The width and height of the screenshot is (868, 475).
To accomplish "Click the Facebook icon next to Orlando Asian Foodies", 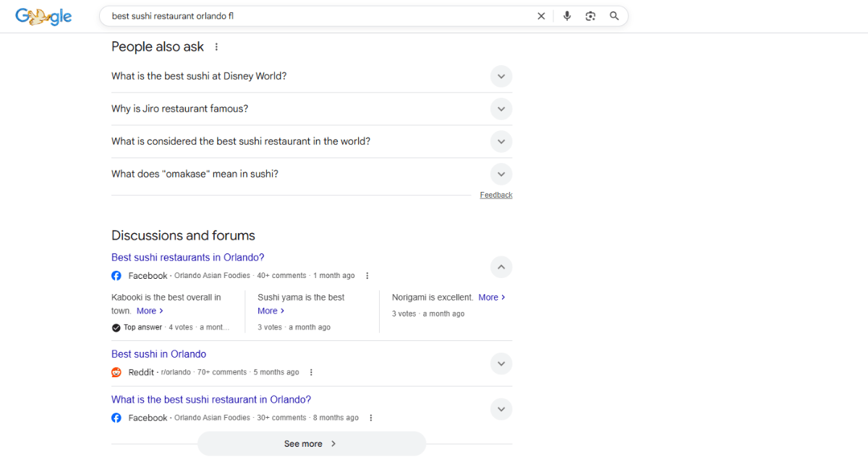I will [x=116, y=275].
